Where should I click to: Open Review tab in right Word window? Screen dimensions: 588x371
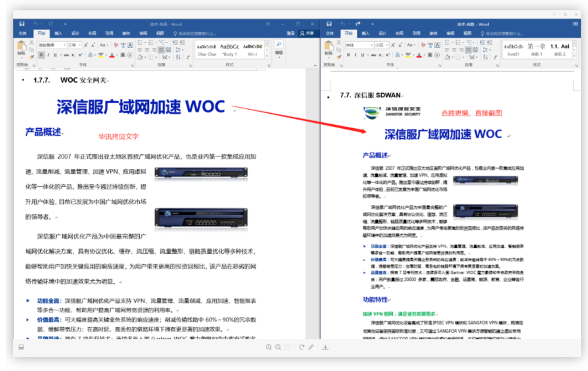coord(450,33)
